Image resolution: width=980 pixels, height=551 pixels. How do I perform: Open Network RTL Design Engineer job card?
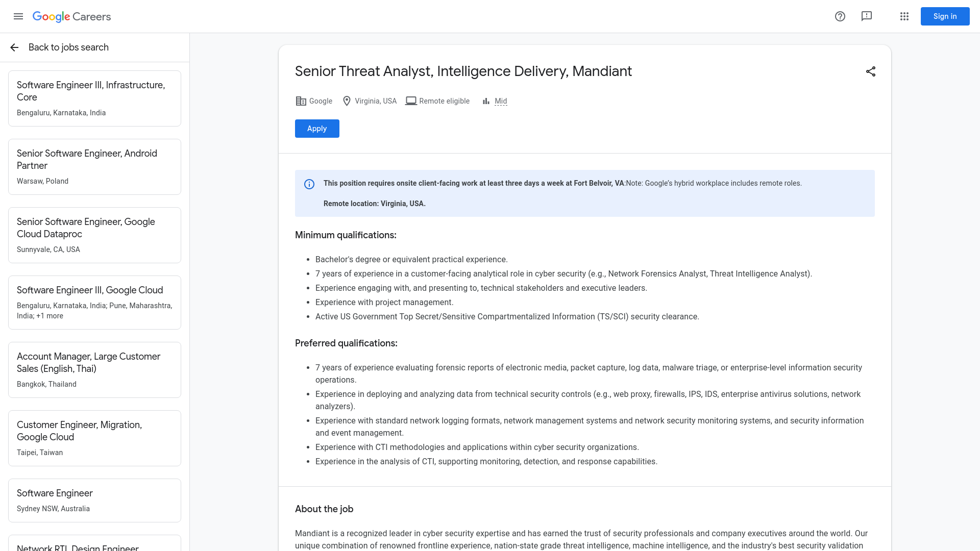coord(94,543)
